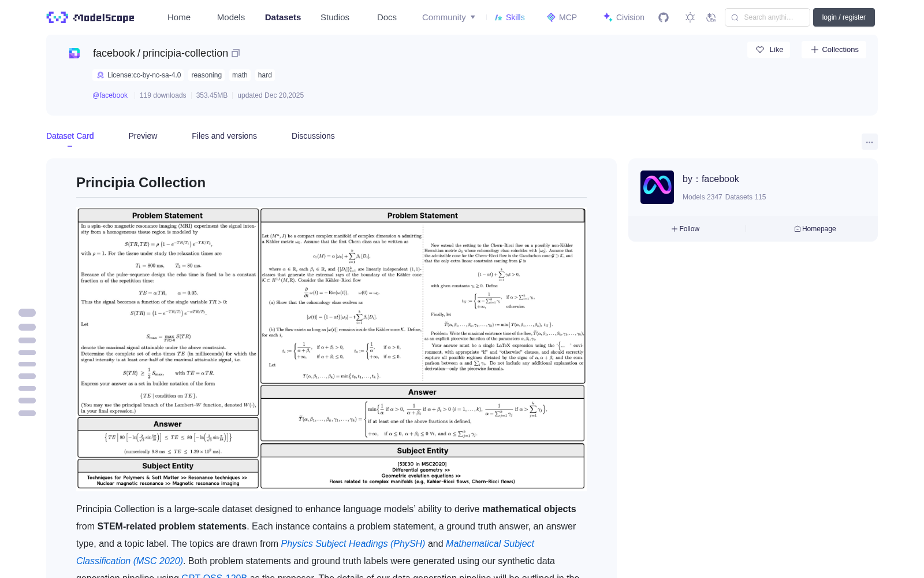Image resolution: width=924 pixels, height=578 pixels.
Task: Open the Files and versions tab
Action: pos(224,136)
